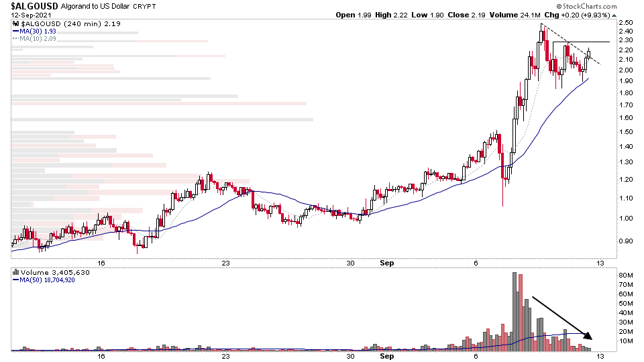Click the 40M volume axis label

pyautogui.click(x=625, y=313)
